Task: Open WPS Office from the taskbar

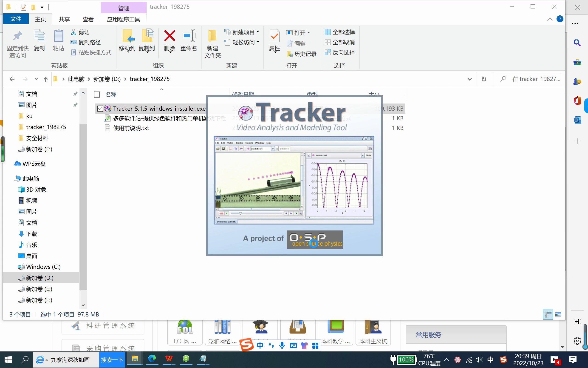Action: pos(169,359)
